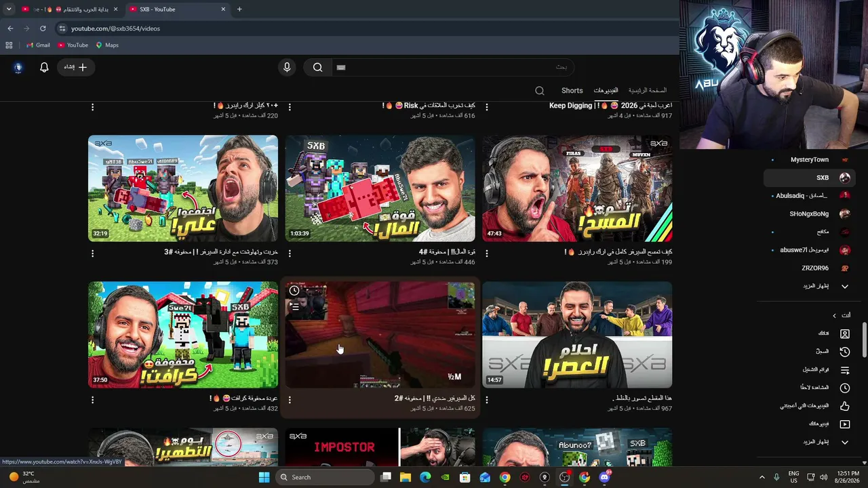The height and width of the screenshot is (488, 868).
Task: Play the قوة المال 1:03:39 video thumbnail
Action: pyautogui.click(x=380, y=188)
